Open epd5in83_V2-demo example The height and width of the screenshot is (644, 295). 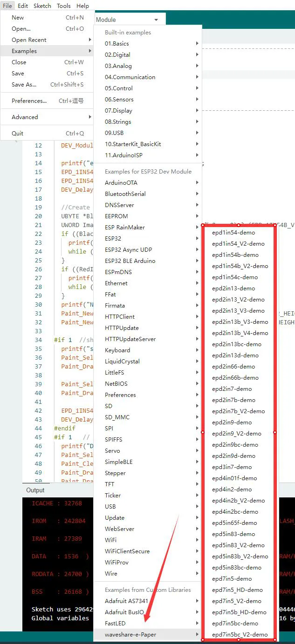pyautogui.click(x=239, y=545)
